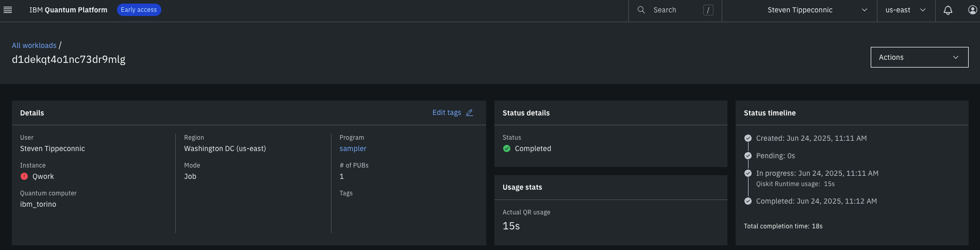Image resolution: width=980 pixels, height=250 pixels.
Task: Click the Edit tags link
Action: 446,112
